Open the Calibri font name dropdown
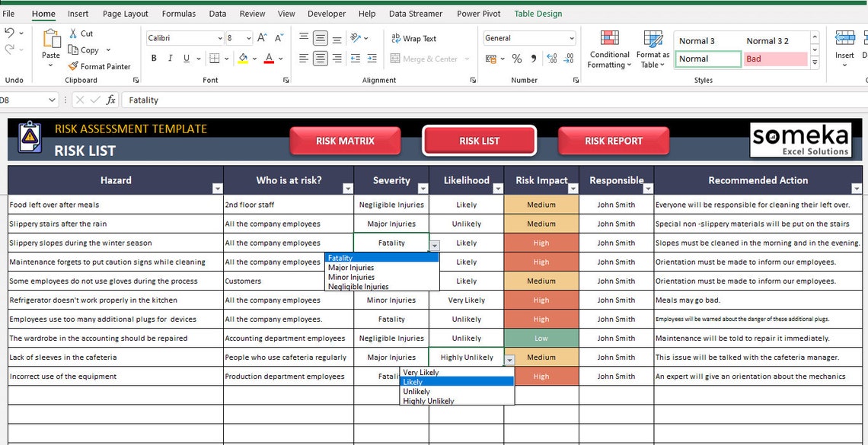Viewport: 868px width, 445px height. [x=221, y=37]
